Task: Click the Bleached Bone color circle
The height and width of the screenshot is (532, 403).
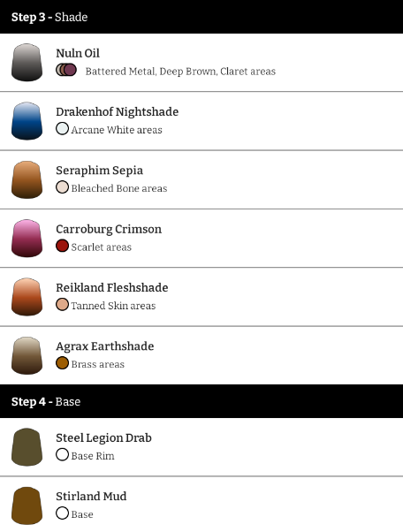Action: coord(62,187)
